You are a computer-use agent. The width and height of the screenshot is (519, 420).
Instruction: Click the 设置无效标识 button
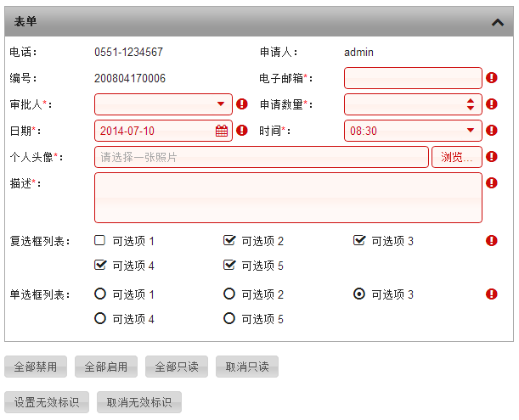[47, 402]
